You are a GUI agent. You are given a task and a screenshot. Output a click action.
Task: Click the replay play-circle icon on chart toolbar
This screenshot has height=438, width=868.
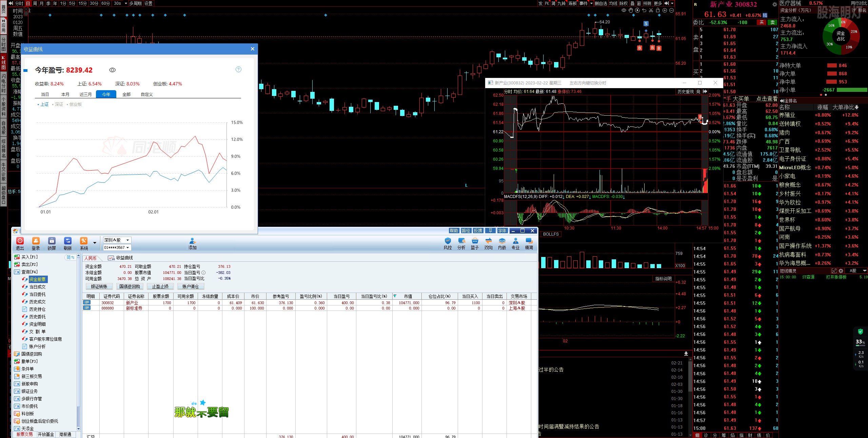click(x=637, y=11)
